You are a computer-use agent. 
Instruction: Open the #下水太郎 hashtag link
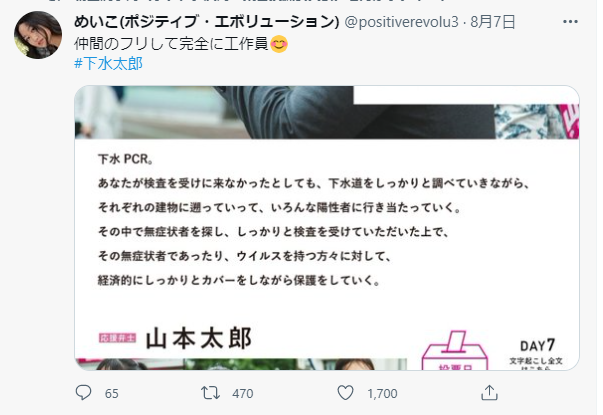coord(108,63)
